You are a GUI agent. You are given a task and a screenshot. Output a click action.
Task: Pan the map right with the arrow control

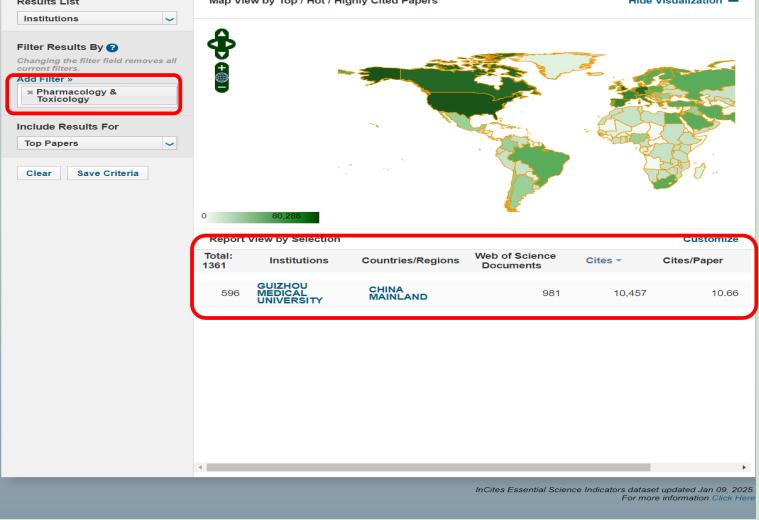point(231,44)
